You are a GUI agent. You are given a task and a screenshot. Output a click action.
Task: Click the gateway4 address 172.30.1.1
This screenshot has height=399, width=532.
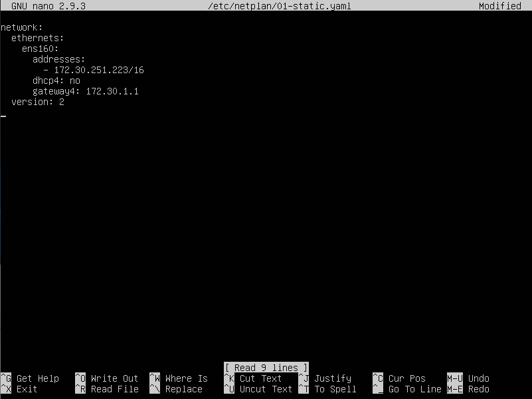point(112,91)
